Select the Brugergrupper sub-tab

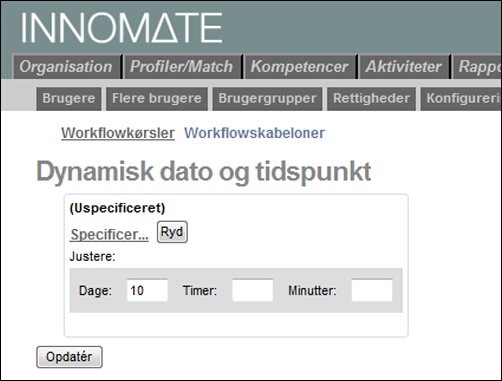[x=267, y=99]
